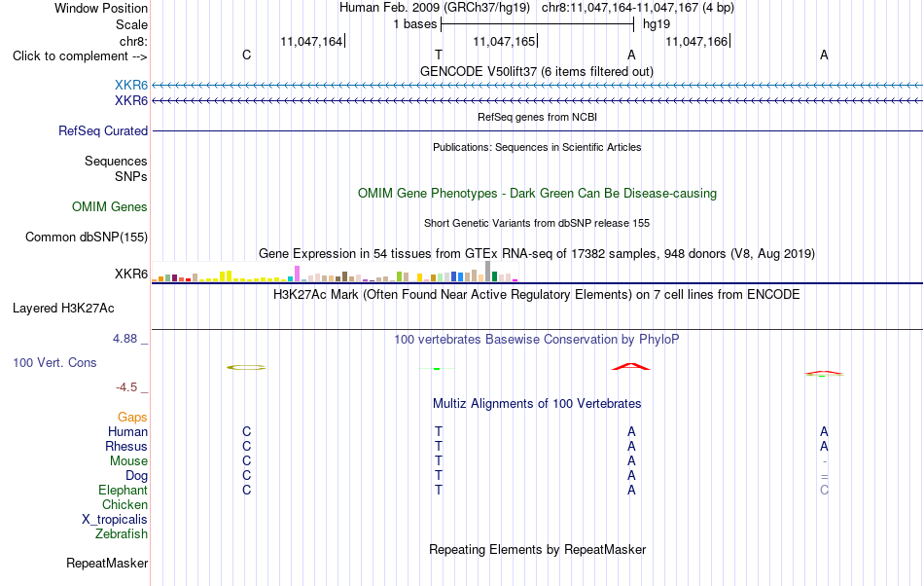Click the 100 Vert. Cons track label
This screenshot has width=924, height=586.
pyautogui.click(x=54, y=362)
